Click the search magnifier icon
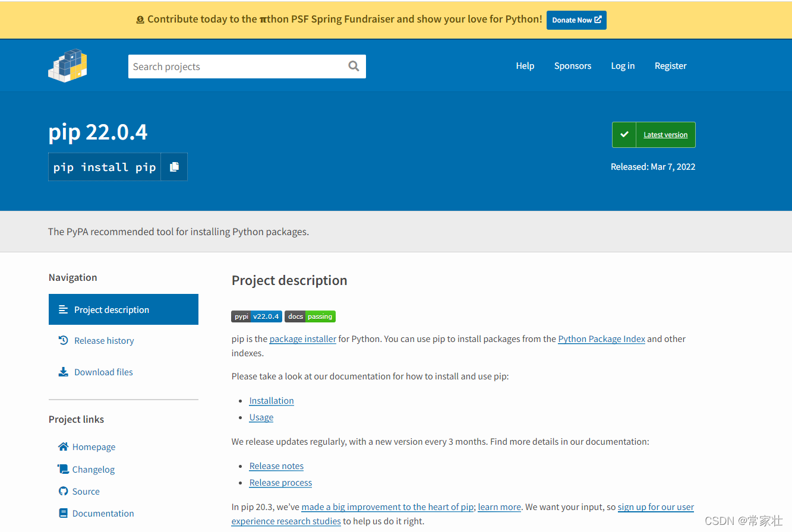This screenshot has width=792, height=532. [x=354, y=66]
